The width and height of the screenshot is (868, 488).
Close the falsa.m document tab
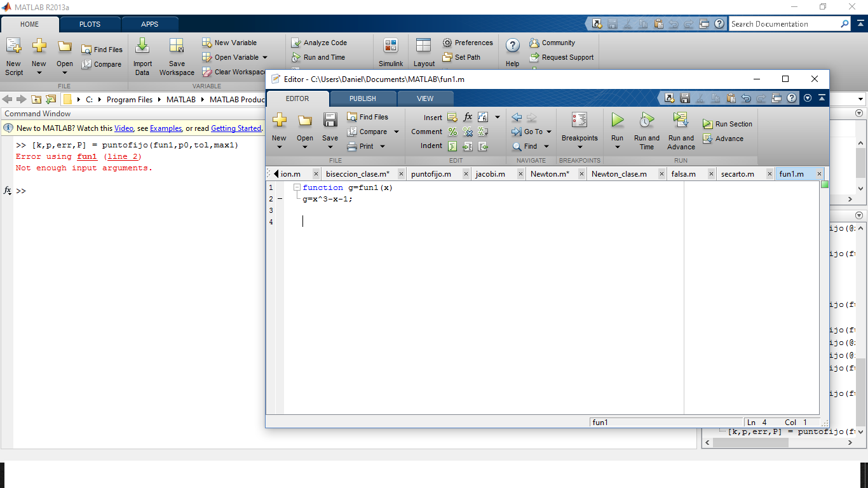coord(712,174)
